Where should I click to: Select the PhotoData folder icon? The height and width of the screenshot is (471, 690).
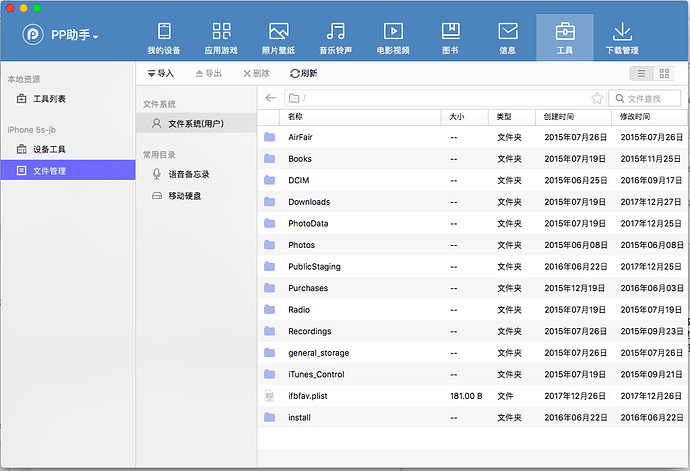270,223
